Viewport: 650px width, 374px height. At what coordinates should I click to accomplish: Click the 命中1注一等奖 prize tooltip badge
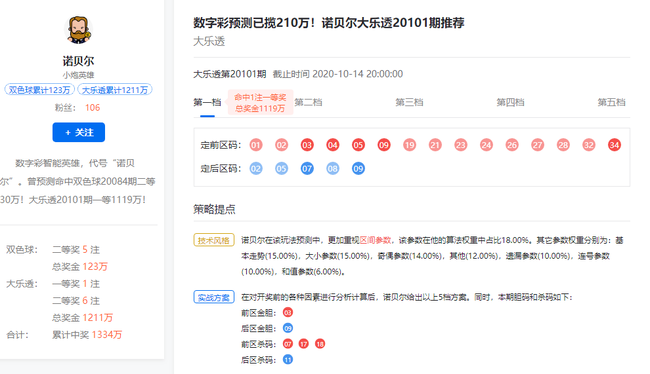pyautogui.click(x=260, y=102)
